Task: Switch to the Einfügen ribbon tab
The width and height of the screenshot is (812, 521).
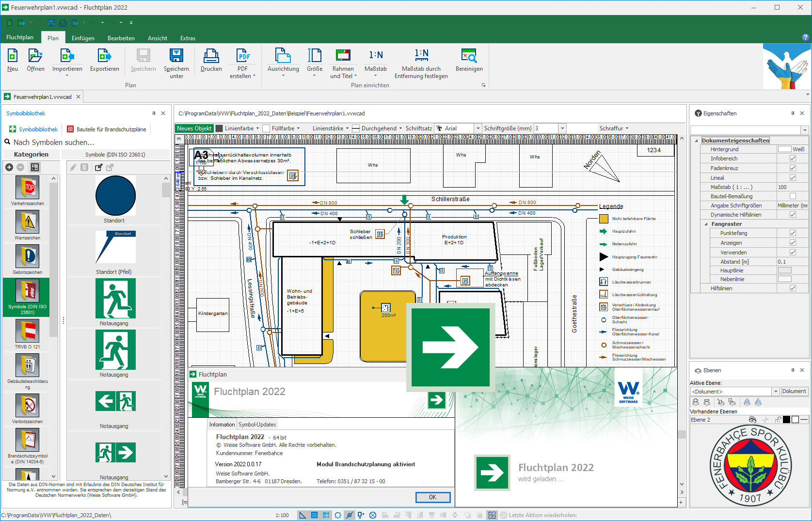Action: pos(83,38)
